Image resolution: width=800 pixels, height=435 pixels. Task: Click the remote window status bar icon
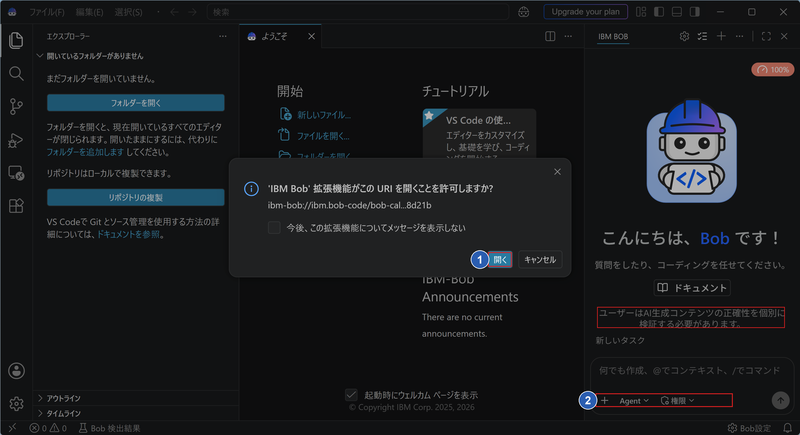(x=12, y=428)
